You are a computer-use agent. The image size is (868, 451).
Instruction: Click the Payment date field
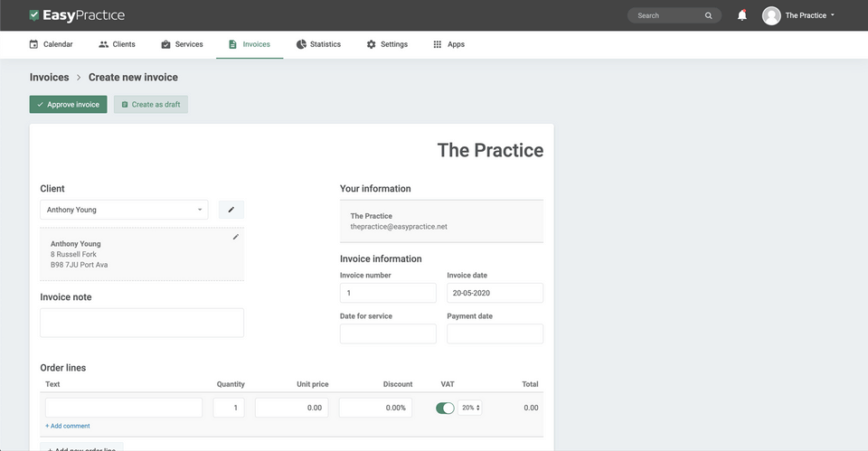tap(495, 334)
